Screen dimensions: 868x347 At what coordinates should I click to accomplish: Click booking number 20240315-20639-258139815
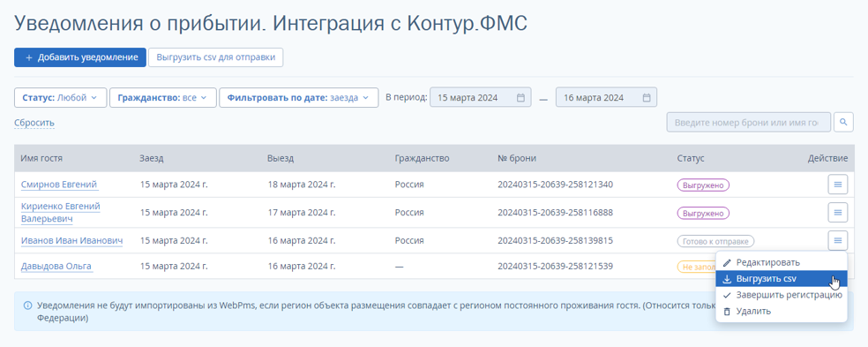pyautogui.click(x=555, y=240)
